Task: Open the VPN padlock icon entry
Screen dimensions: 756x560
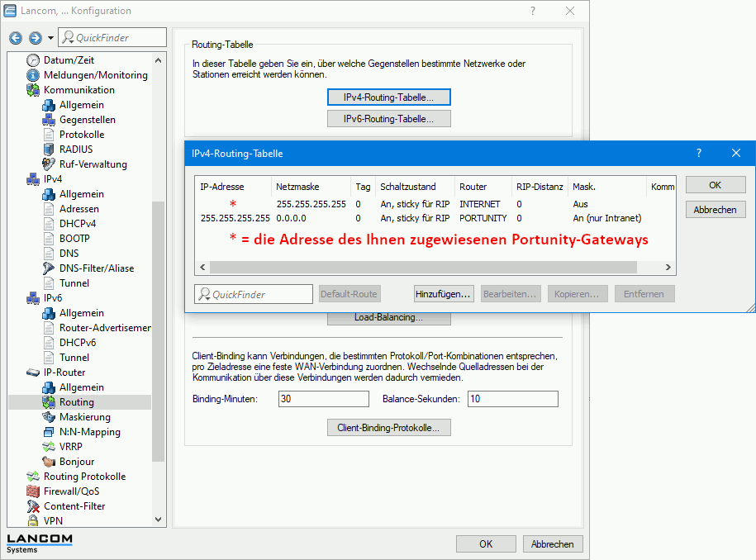Action: point(33,521)
